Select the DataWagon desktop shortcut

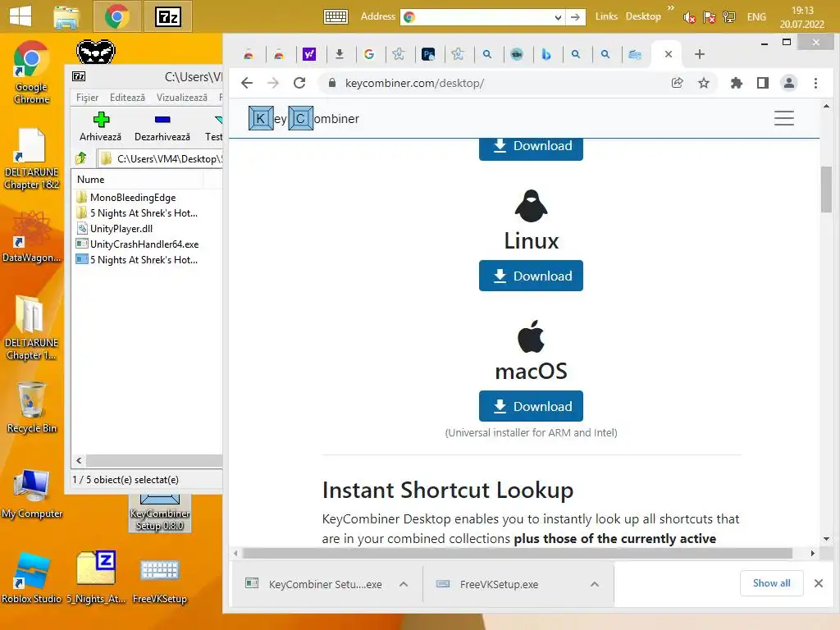pos(31,237)
